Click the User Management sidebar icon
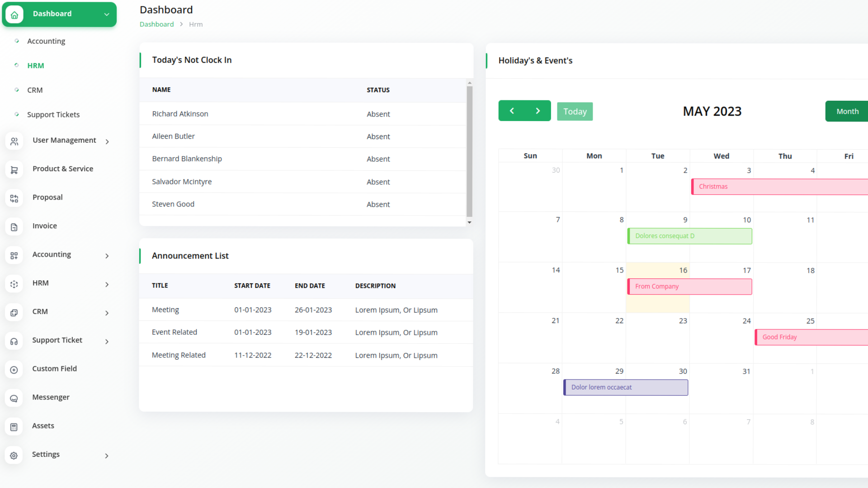The image size is (868, 488). pos(14,141)
